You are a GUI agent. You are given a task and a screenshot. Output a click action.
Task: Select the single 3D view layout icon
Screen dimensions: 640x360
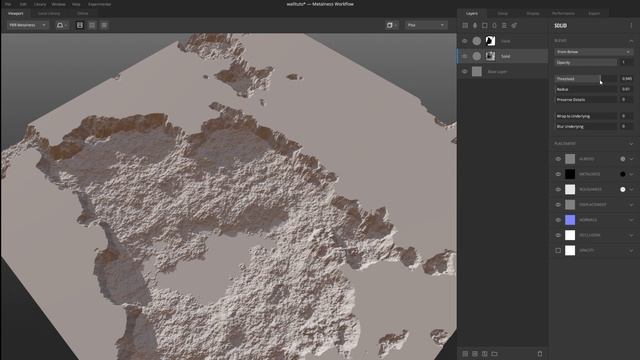click(x=80, y=25)
